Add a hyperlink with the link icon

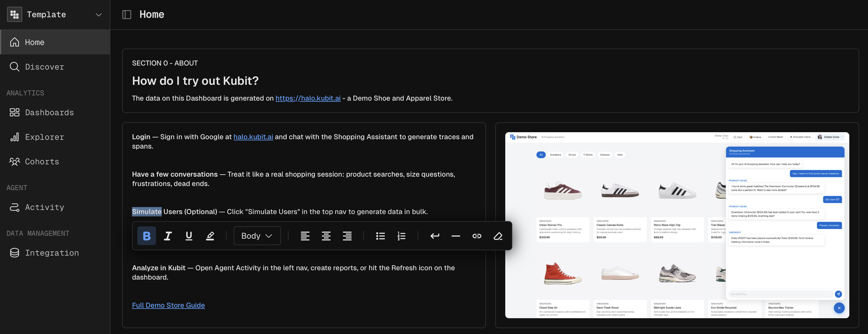point(477,236)
